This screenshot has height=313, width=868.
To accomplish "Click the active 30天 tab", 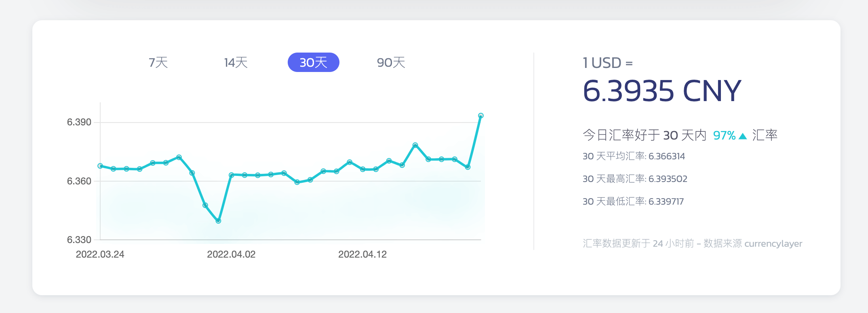I will pos(313,63).
